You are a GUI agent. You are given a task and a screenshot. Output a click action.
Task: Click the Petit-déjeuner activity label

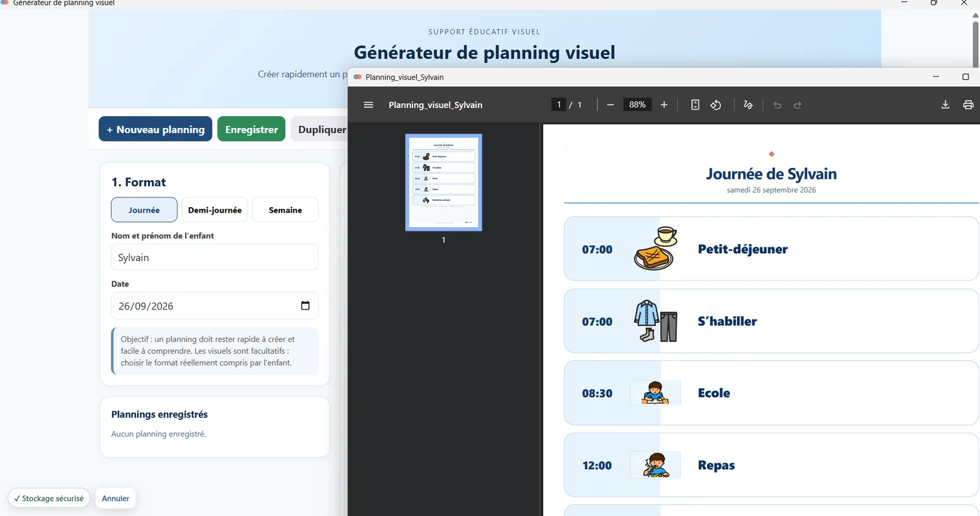(742, 249)
